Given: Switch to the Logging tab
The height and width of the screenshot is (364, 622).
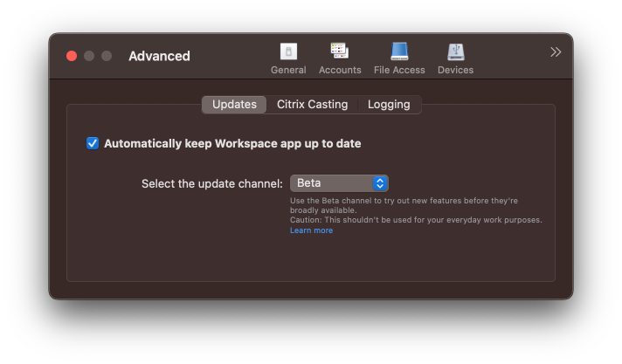Looking at the screenshot, I should (x=389, y=105).
